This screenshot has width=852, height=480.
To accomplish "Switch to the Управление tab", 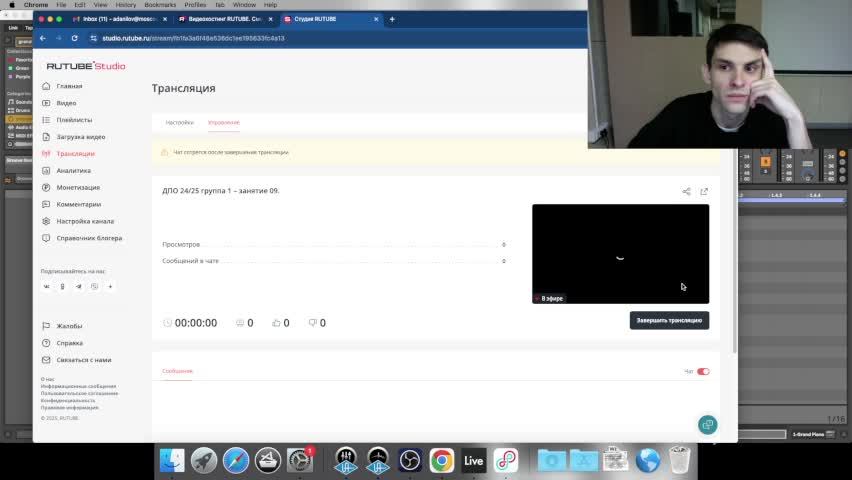I will coord(224,123).
